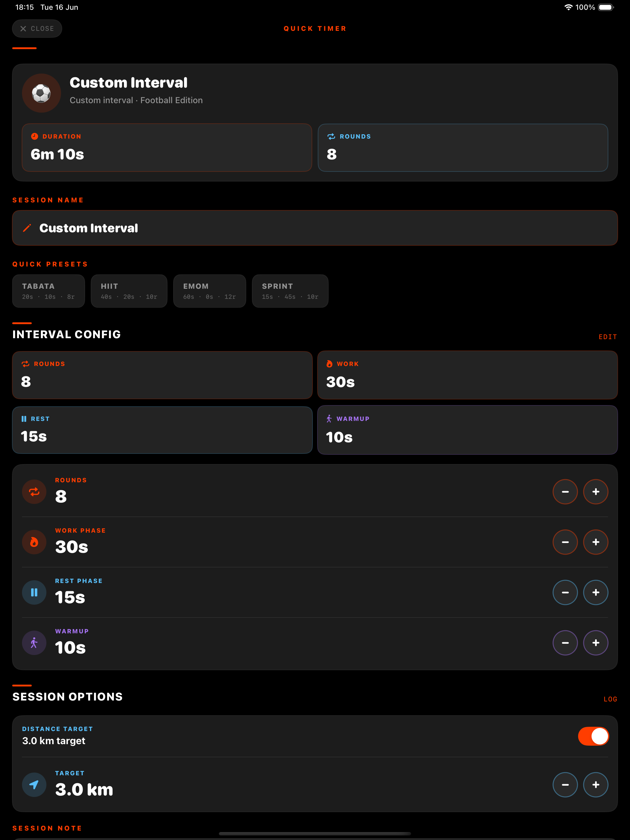
Task: Open the Duration 6m 10s card
Action: (x=167, y=148)
